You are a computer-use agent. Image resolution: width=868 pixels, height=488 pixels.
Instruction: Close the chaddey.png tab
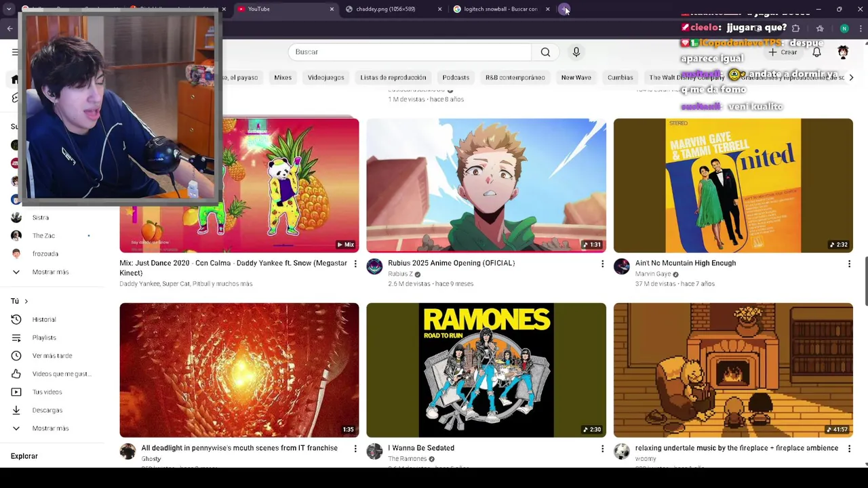tap(439, 9)
